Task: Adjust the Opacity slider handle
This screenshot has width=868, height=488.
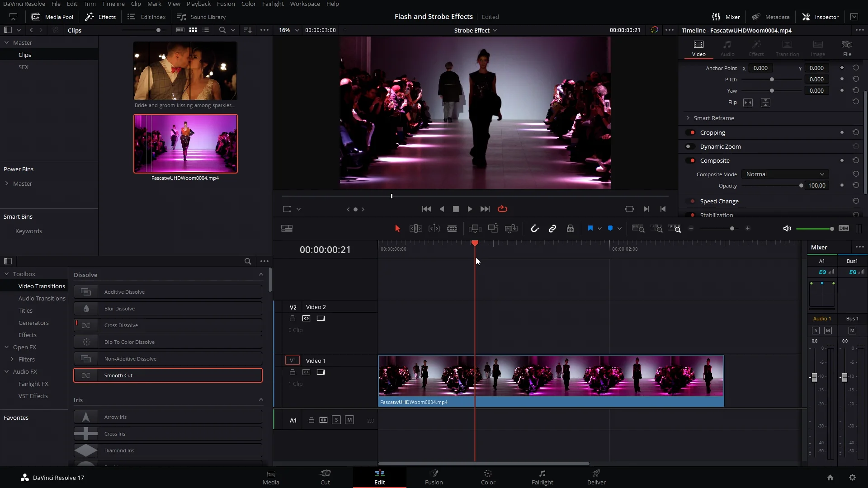Action: 801,186
